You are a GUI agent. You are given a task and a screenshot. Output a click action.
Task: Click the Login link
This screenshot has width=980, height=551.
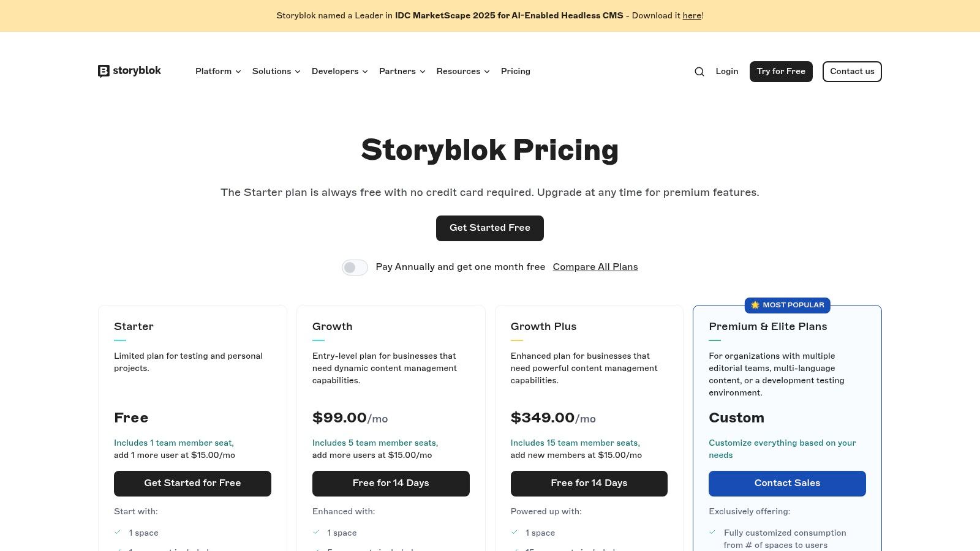point(726,72)
